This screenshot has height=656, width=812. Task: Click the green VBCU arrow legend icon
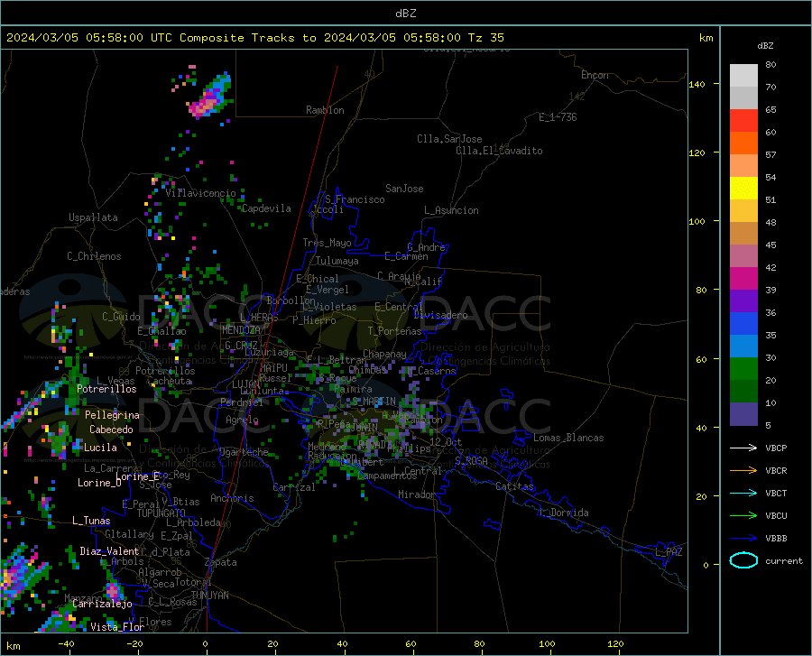(x=743, y=516)
